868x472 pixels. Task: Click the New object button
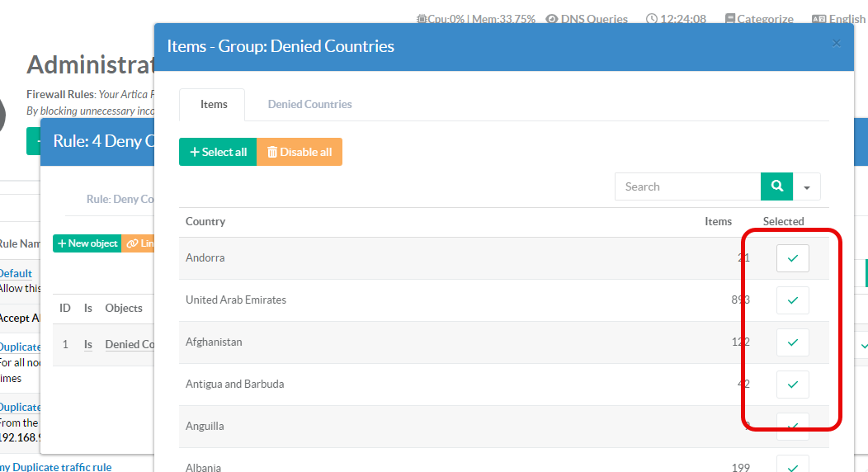(x=87, y=243)
